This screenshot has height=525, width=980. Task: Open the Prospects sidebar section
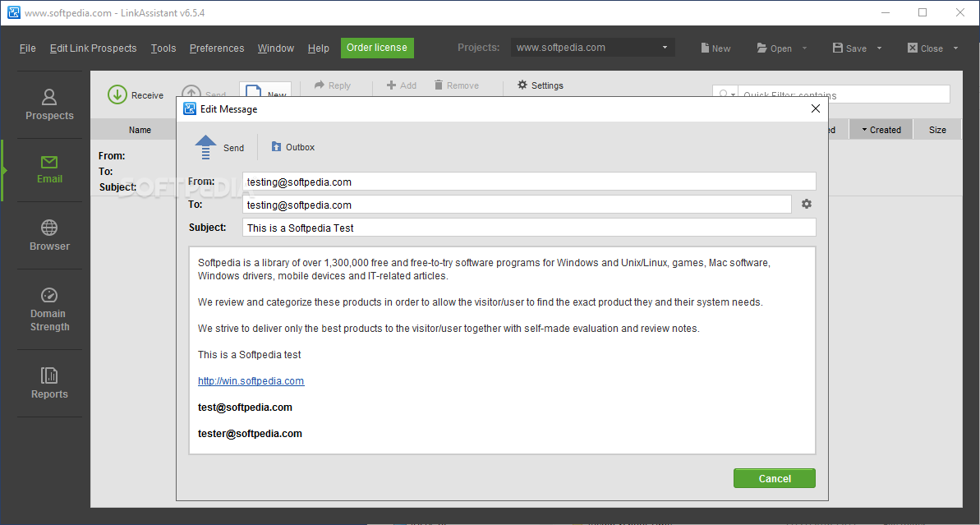pos(49,104)
